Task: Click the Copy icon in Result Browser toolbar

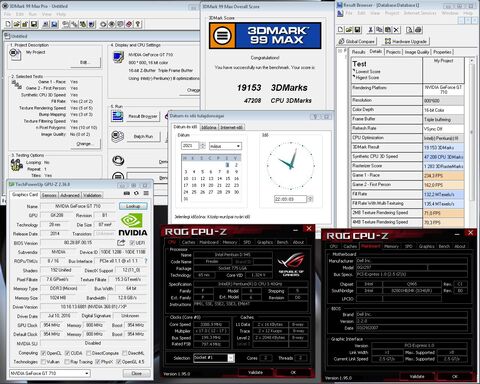Action: (x=379, y=30)
